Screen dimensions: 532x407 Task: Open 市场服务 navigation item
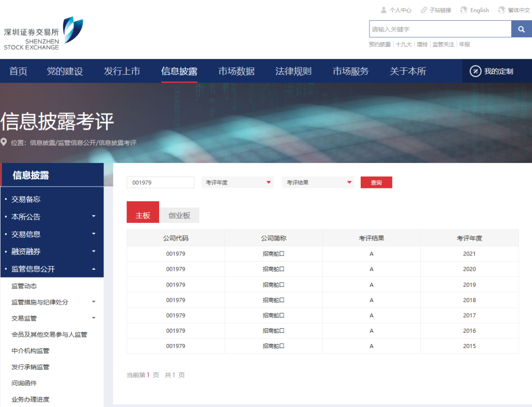351,71
